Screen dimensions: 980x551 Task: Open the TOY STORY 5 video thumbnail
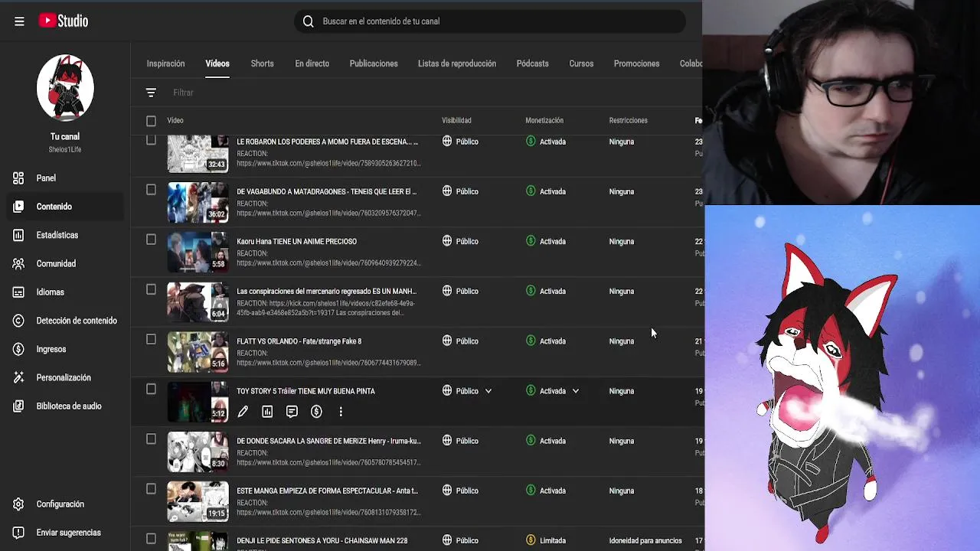click(x=198, y=402)
